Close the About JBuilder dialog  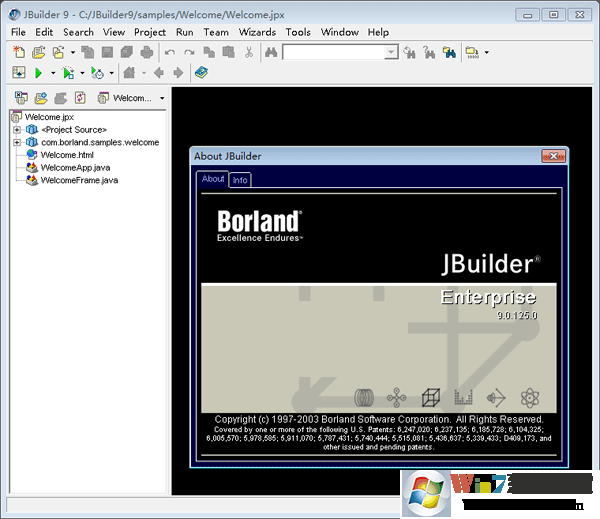[x=554, y=156]
